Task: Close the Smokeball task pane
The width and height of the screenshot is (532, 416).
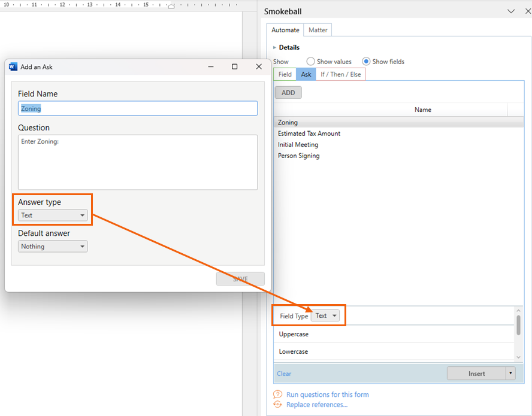Action: 528,11
